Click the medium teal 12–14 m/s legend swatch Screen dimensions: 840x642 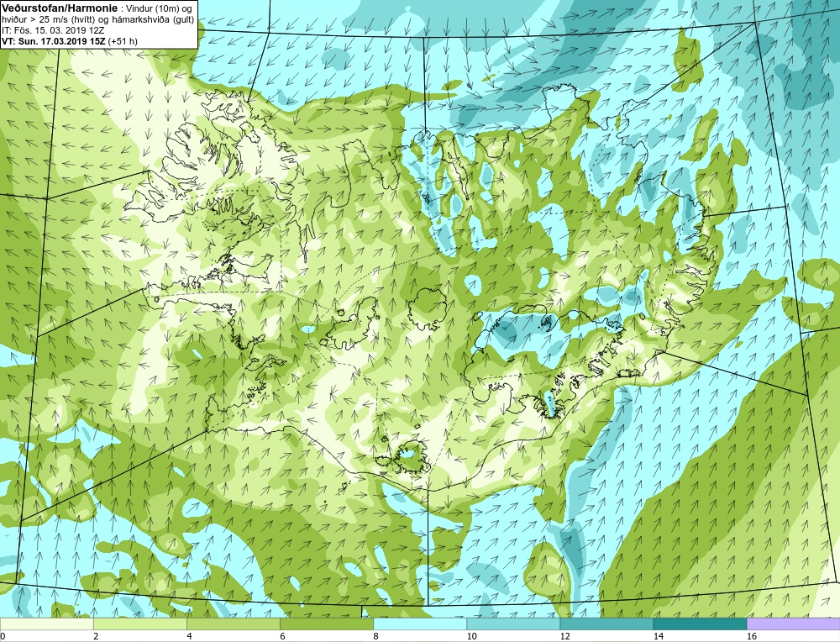606,624
